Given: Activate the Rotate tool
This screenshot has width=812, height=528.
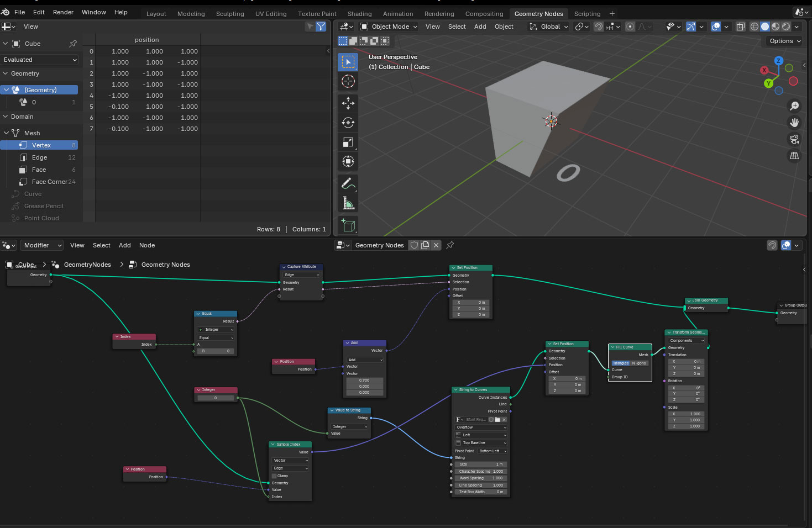Looking at the screenshot, I should [348, 123].
